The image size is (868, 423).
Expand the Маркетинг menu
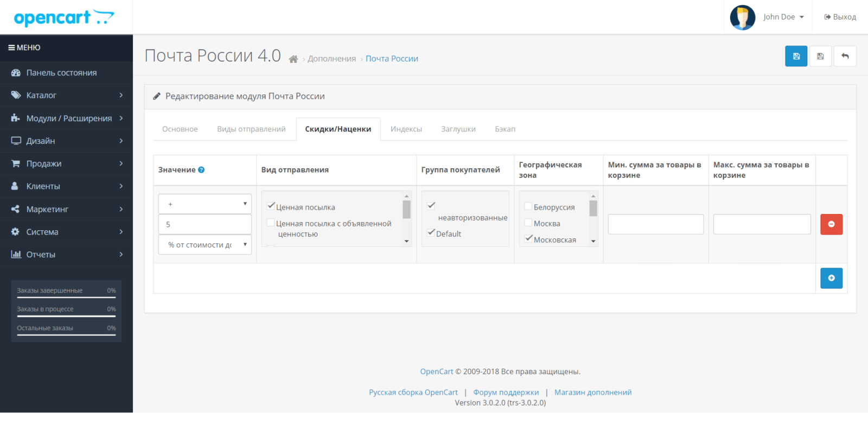tap(66, 209)
